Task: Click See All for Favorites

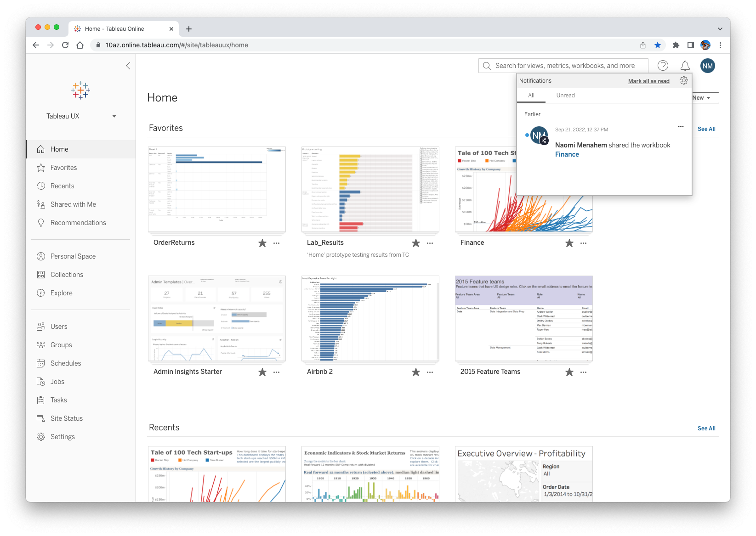Action: (x=706, y=129)
